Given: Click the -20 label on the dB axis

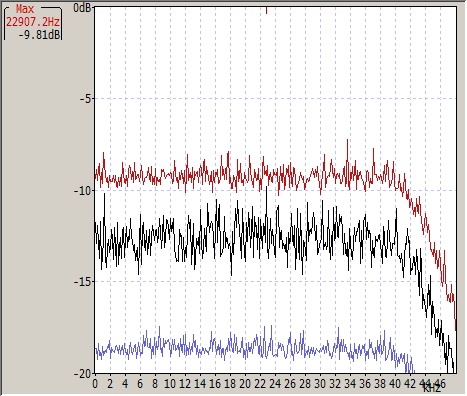Looking at the screenshot, I should coord(82,374).
